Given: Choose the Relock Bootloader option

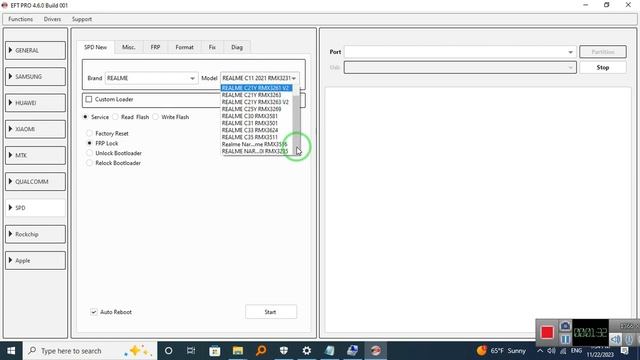Looking at the screenshot, I should pyautogui.click(x=89, y=163).
